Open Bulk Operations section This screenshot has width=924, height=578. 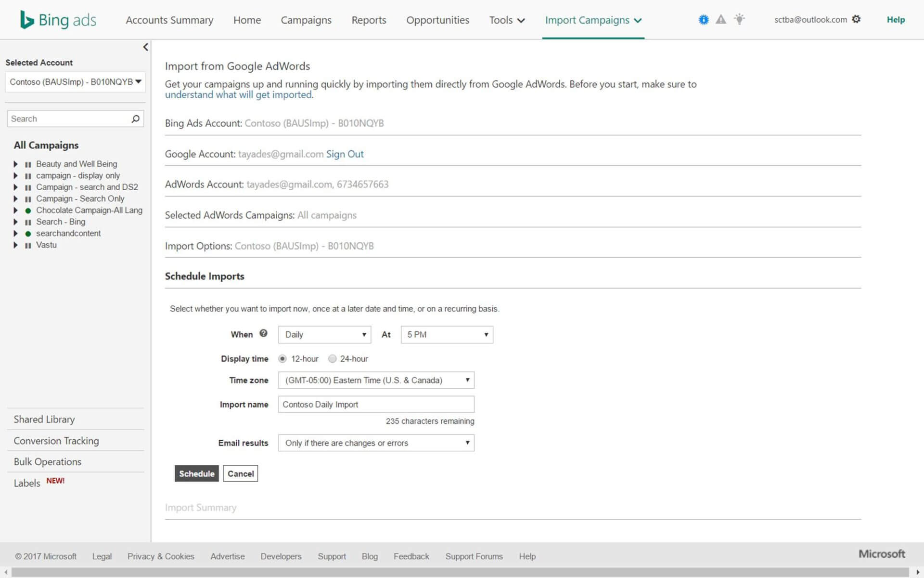point(48,462)
